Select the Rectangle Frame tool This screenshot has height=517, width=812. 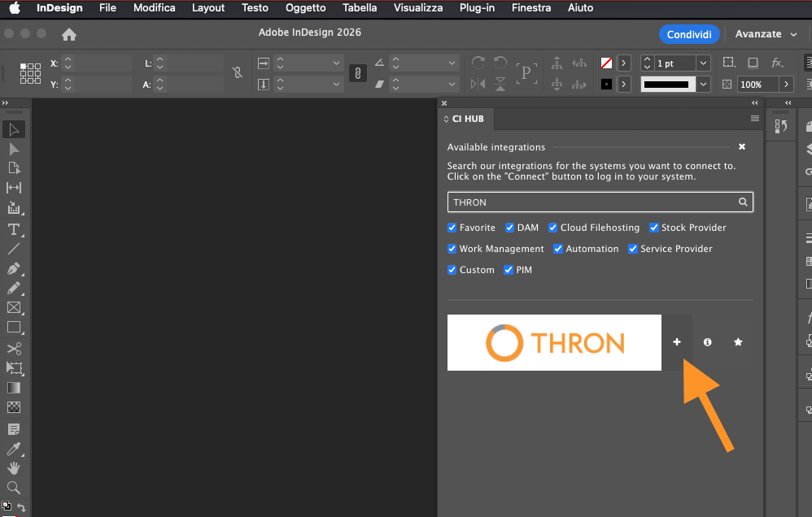(14, 308)
